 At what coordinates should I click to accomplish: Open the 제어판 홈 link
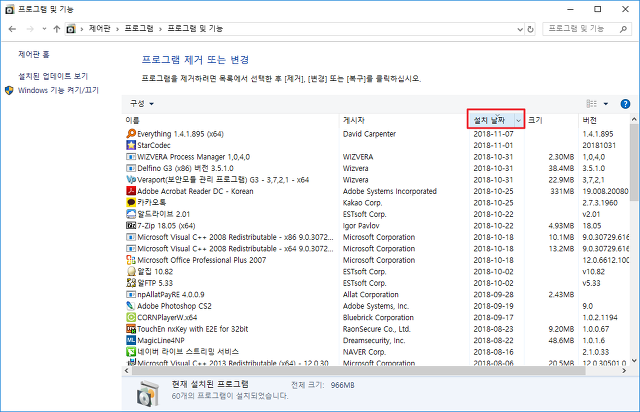pos(33,54)
